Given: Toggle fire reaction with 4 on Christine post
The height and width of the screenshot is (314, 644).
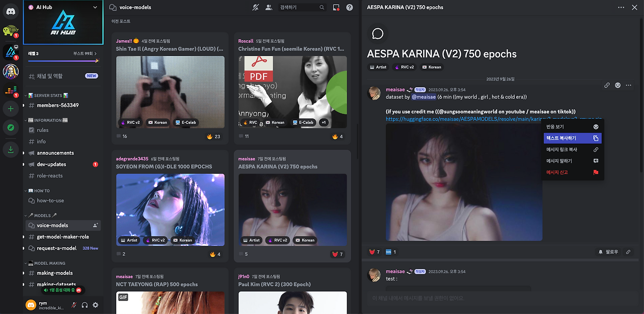Looking at the screenshot, I should point(337,136).
